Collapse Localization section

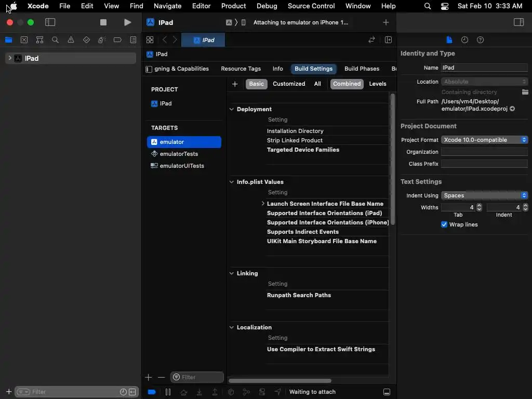pos(231,327)
